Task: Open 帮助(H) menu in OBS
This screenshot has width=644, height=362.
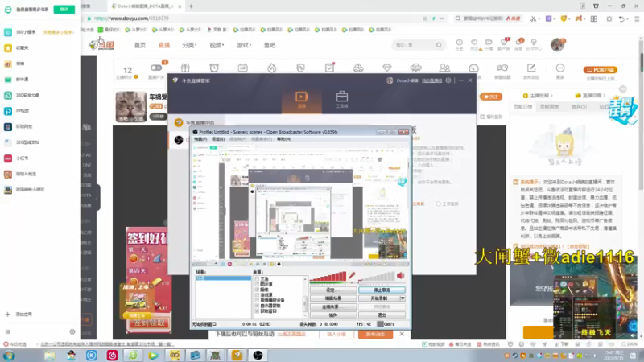Action: pos(284,139)
